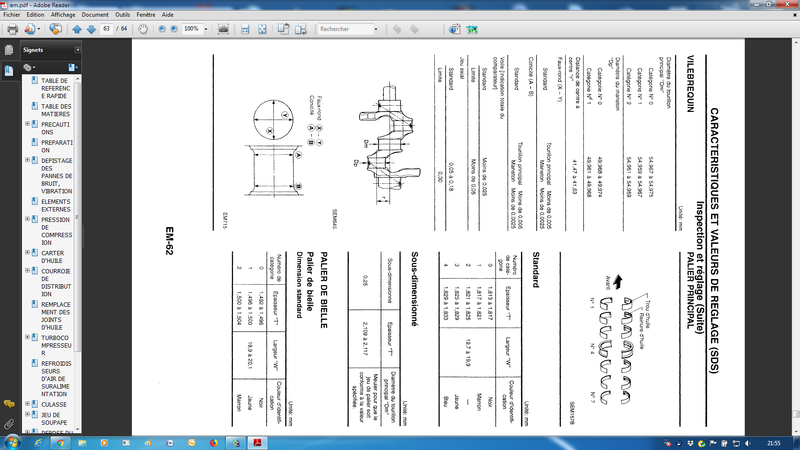Viewport: 800px width, 450px height.
Task: Open the zoom percentage dropdown
Action: coord(206,29)
